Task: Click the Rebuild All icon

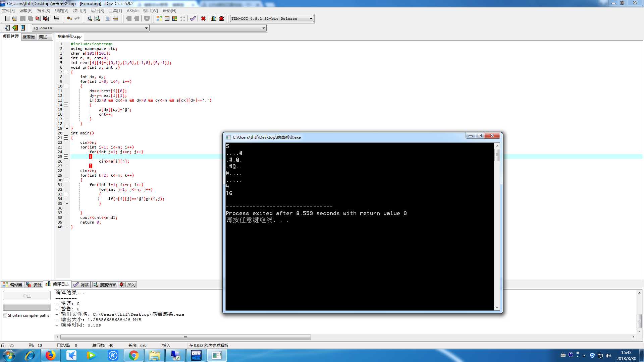Action: click(182, 18)
